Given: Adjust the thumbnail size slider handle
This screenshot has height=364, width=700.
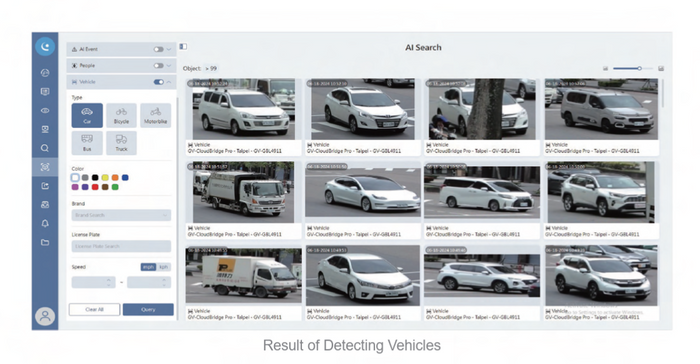Looking at the screenshot, I should pyautogui.click(x=639, y=68).
